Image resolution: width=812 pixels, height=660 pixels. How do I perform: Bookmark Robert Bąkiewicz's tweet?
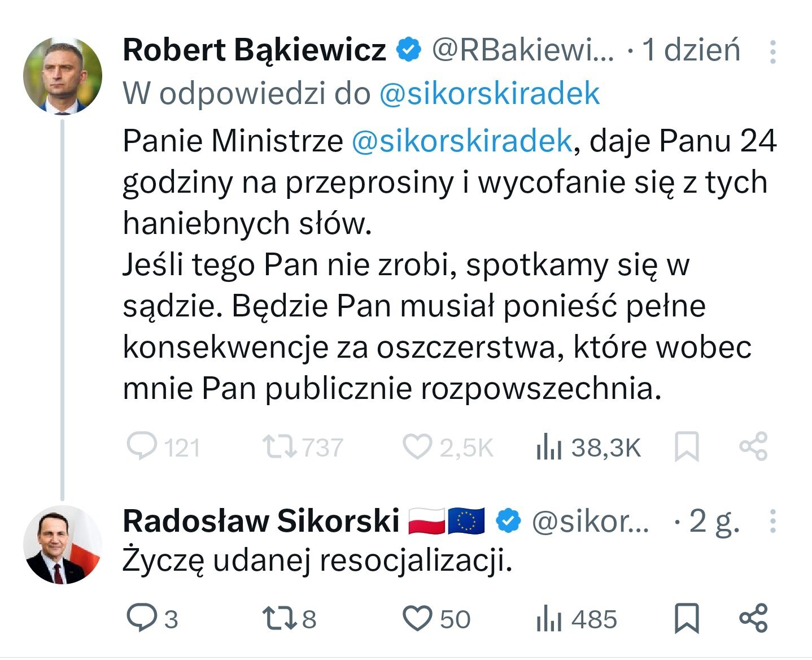tap(687, 446)
